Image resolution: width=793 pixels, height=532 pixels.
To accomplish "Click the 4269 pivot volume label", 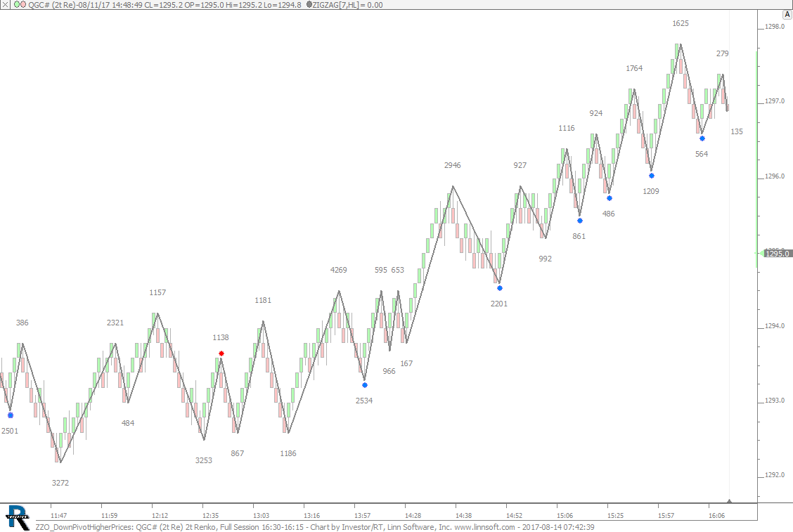I will (x=338, y=270).
